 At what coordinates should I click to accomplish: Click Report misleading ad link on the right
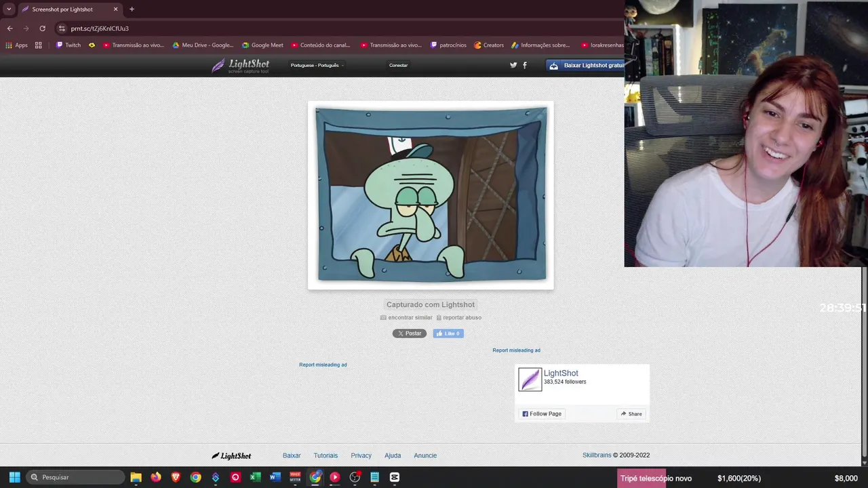coord(516,350)
